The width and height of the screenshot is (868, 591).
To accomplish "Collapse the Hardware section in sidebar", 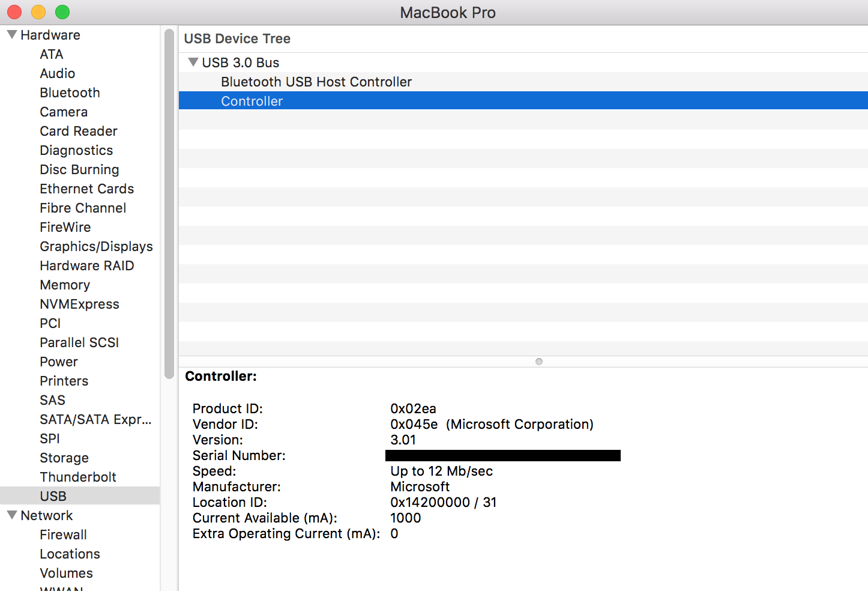I will pos(11,34).
